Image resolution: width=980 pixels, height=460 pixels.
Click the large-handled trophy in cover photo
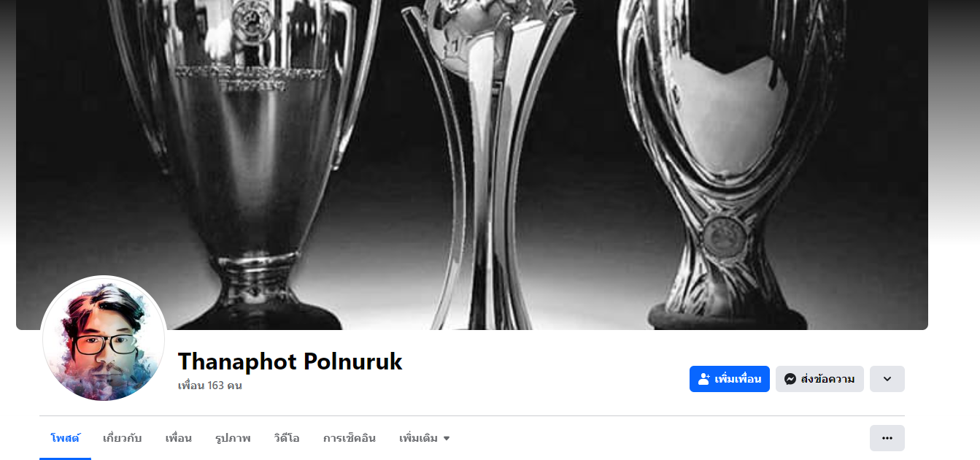click(250, 161)
